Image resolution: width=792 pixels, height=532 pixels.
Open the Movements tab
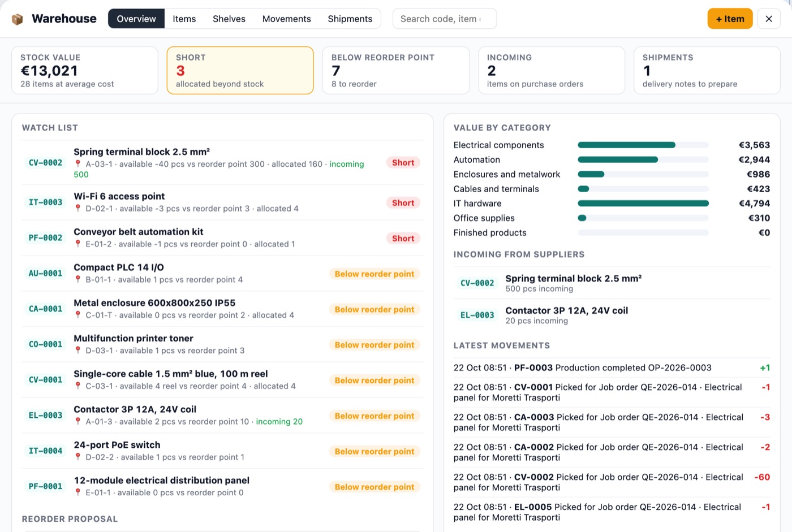click(287, 19)
